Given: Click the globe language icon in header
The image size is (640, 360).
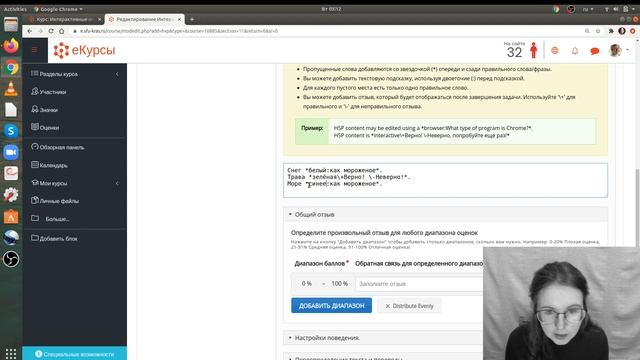Looking at the screenshot, I should [x=554, y=51].
